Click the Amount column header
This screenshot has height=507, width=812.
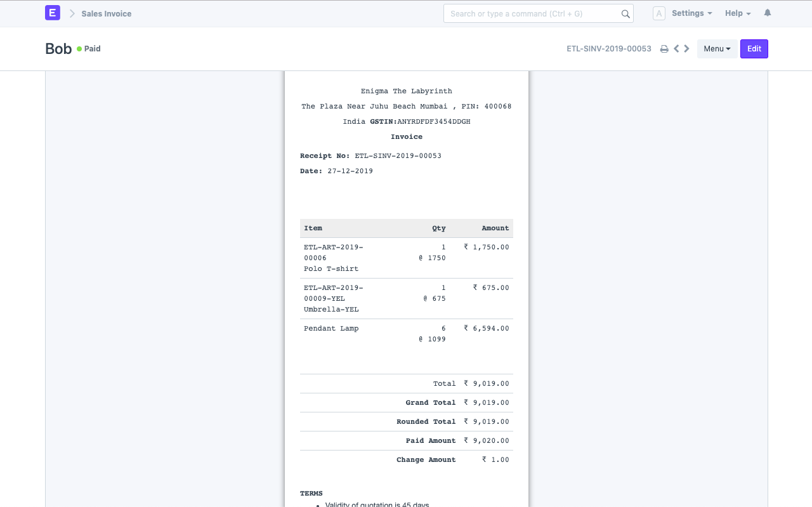(x=495, y=228)
